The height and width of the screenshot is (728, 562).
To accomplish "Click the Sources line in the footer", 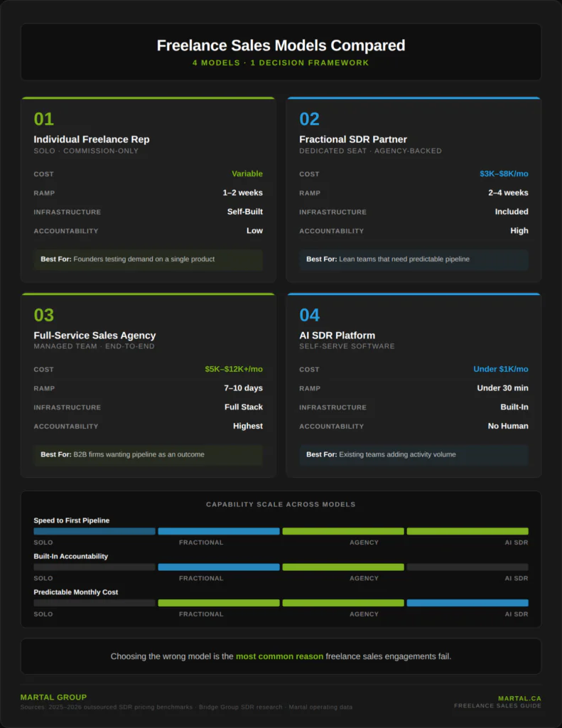I will coord(186,707).
